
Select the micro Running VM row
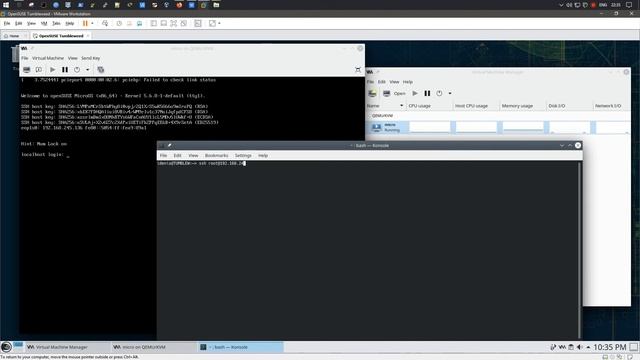point(498,127)
